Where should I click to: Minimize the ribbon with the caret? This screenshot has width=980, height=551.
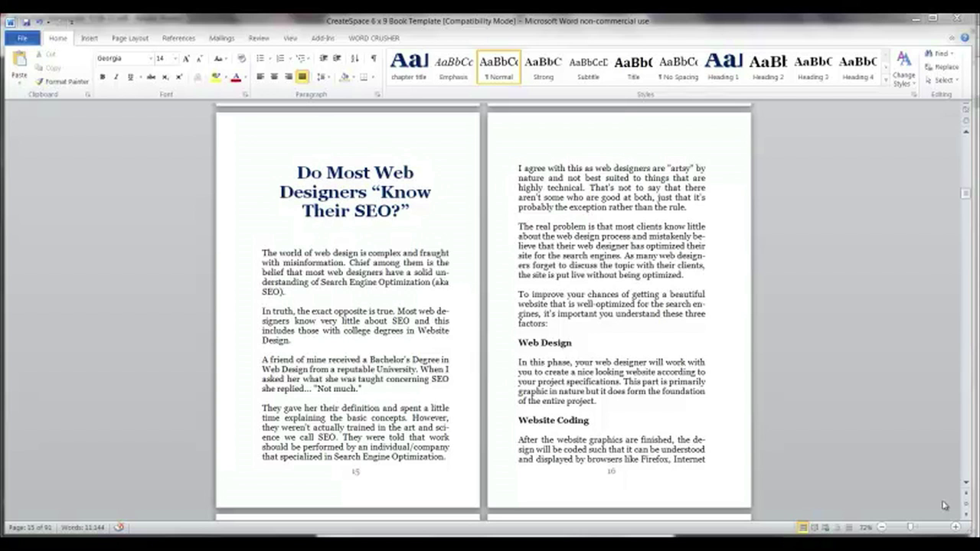952,37
